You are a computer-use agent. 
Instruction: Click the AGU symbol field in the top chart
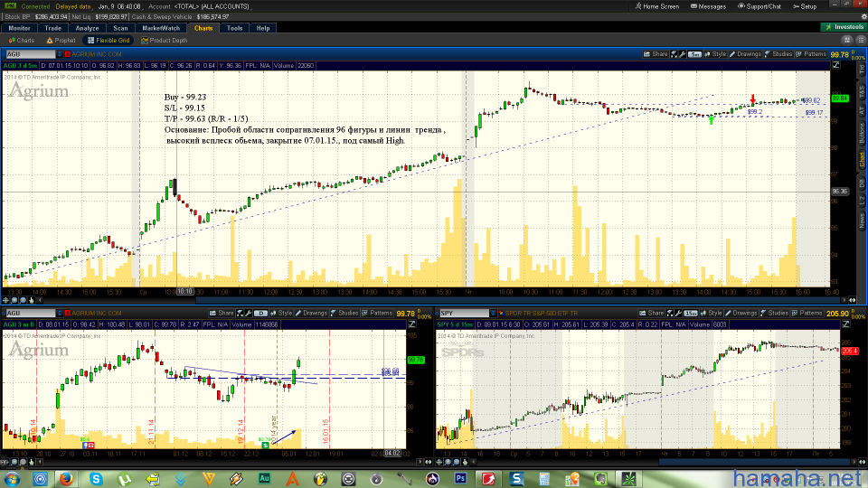[x=31, y=54]
